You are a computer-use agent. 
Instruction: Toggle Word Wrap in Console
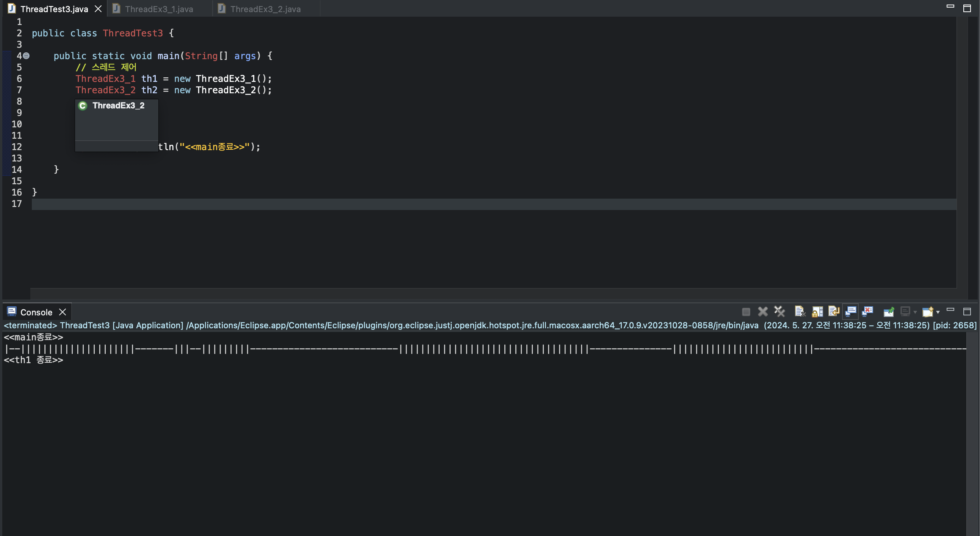tap(834, 312)
